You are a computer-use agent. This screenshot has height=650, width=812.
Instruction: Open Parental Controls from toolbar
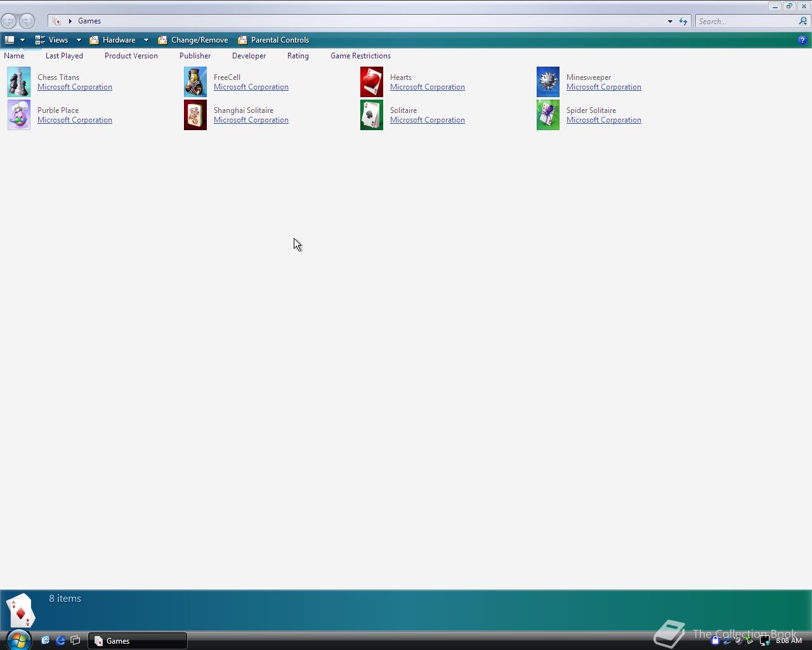click(x=273, y=40)
